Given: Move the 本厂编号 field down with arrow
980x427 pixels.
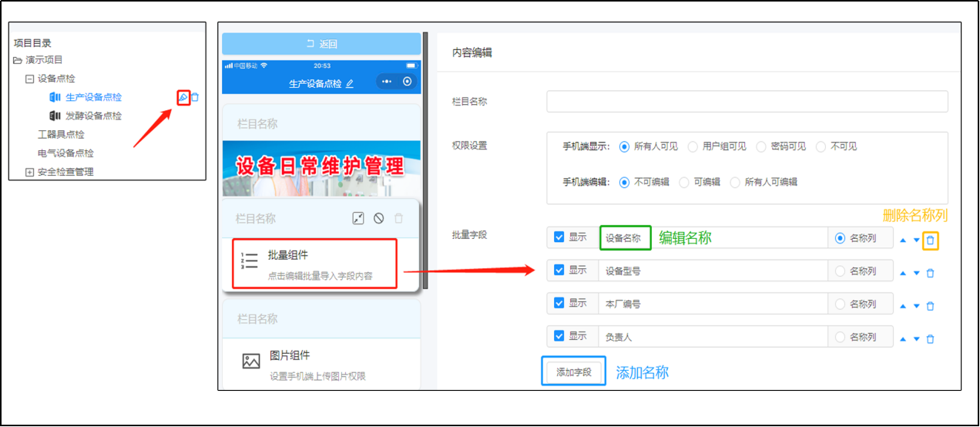Looking at the screenshot, I should point(916,306).
